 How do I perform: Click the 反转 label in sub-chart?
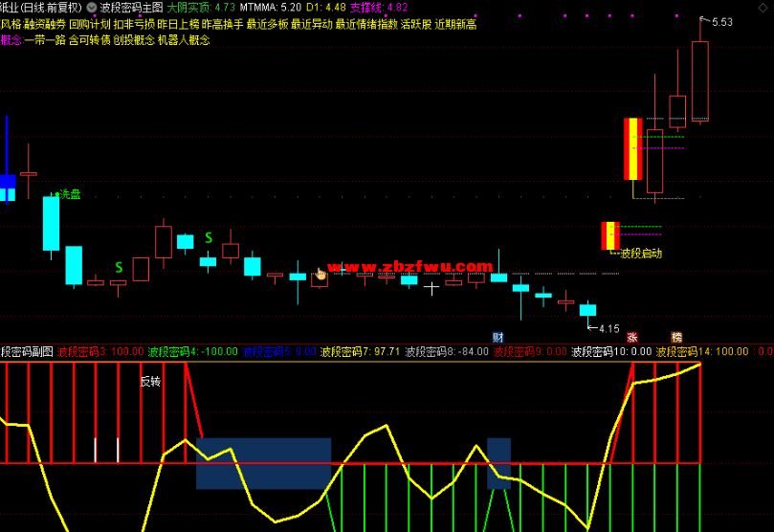pos(150,382)
